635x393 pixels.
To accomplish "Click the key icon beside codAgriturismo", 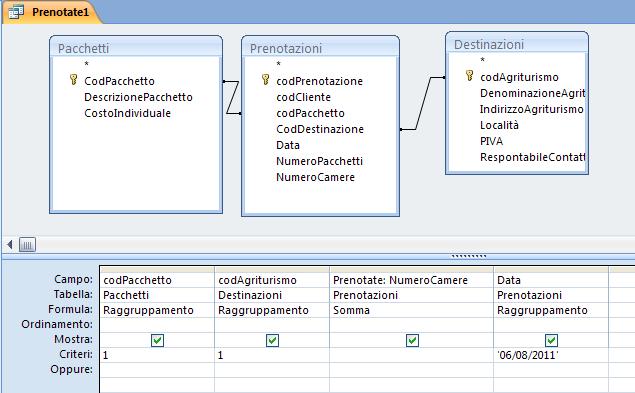I will point(469,75).
